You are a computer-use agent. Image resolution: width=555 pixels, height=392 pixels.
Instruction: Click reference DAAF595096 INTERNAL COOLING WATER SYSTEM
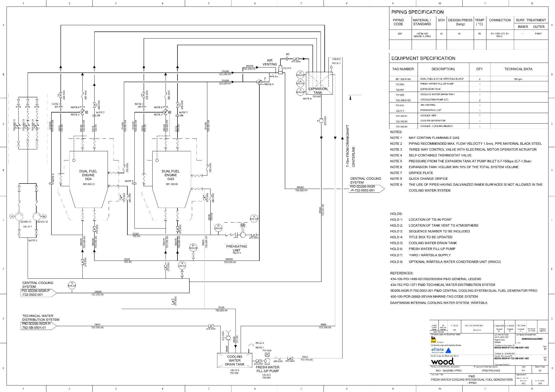point(439,303)
